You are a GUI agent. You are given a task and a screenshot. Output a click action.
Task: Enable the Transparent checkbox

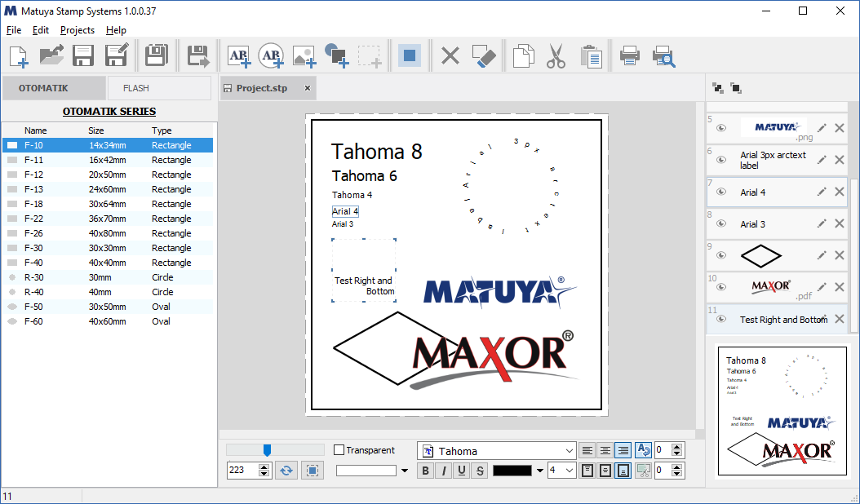click(339, 449)
